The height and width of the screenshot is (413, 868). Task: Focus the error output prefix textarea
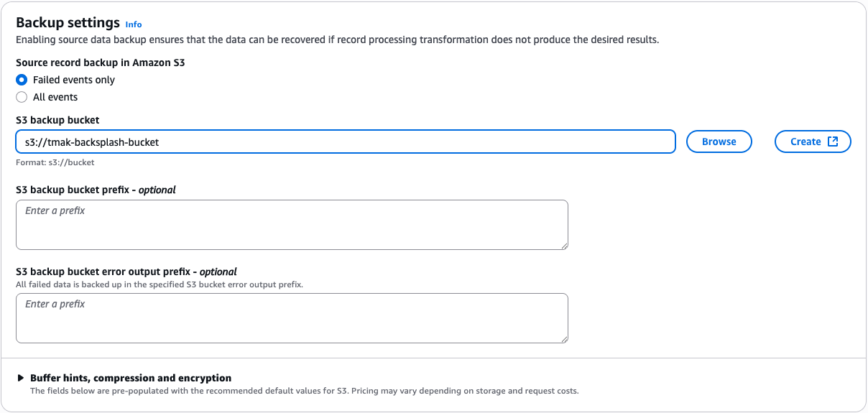pos(292,318)
